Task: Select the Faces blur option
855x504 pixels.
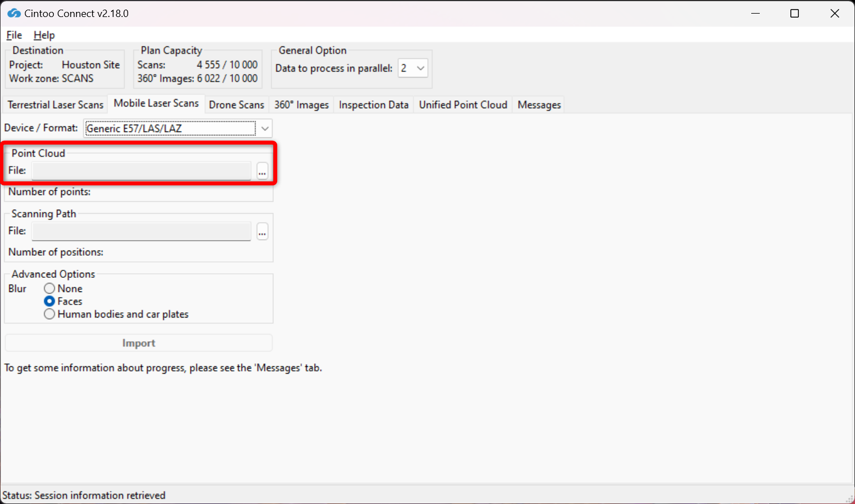Action: point(63,302)
